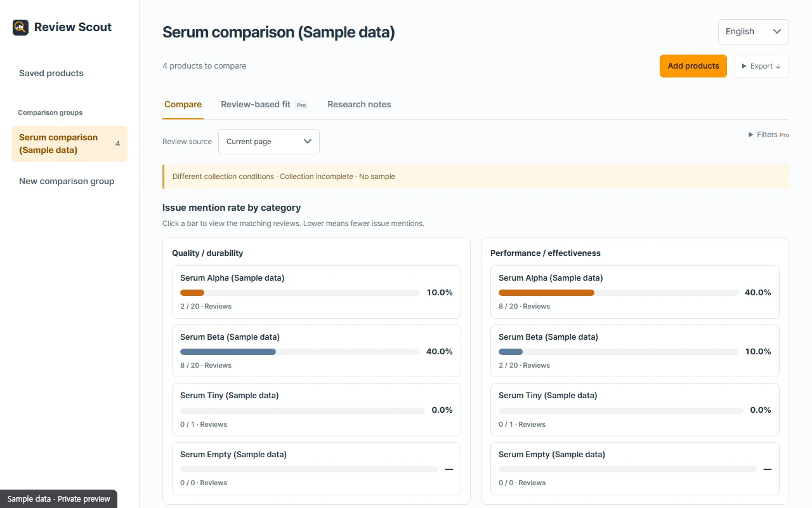This screenshot has height=508, width=812.
Task: Click '2 / 20 · Reviews' under Quality Serum Alpha
Action: [206, 306]
